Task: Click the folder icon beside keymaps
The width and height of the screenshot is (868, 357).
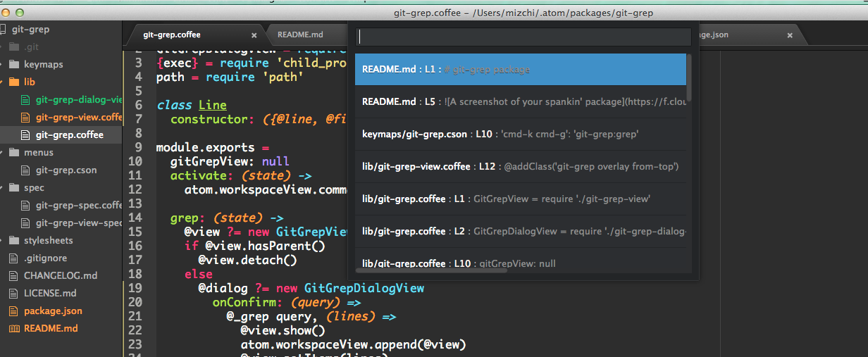Action: [x=14, y=65]
